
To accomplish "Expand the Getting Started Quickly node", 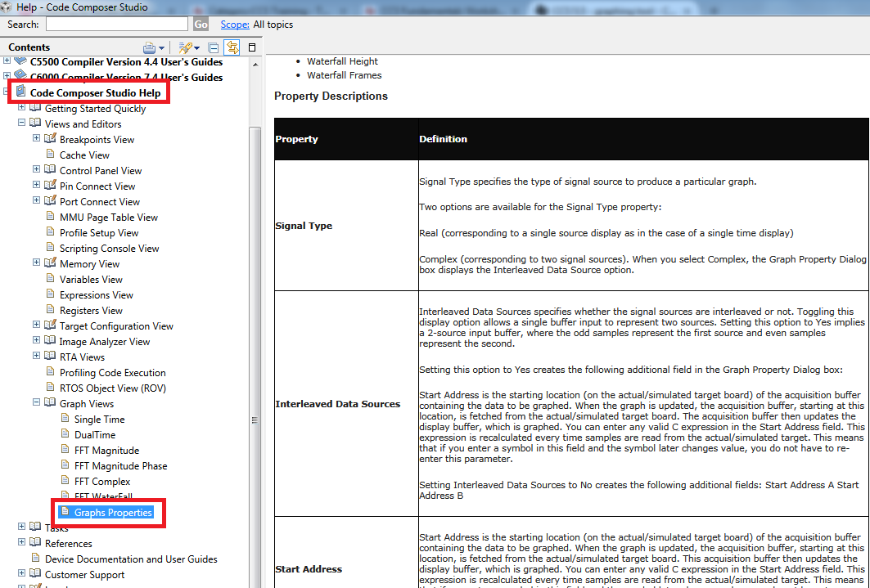I will click(x=21, y=107).
